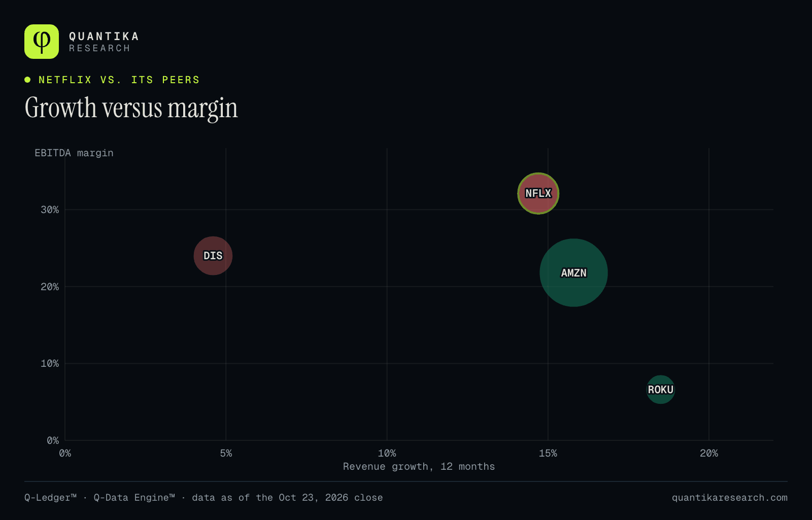Screen dimensions: 812x520
Task: Click the "Growth versus margin" title
Action: click(131, 108)
